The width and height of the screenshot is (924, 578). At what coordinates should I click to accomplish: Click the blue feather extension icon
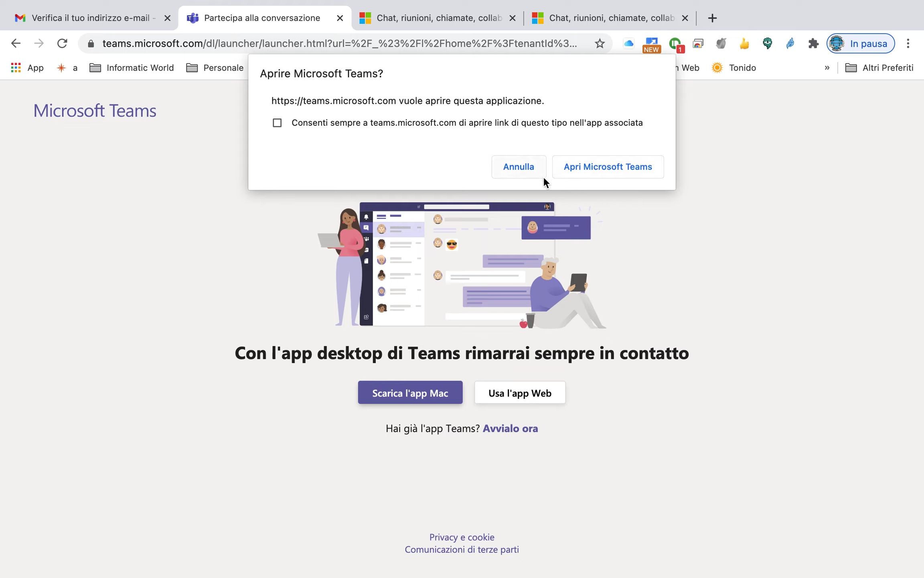click(x=790, y=43)
